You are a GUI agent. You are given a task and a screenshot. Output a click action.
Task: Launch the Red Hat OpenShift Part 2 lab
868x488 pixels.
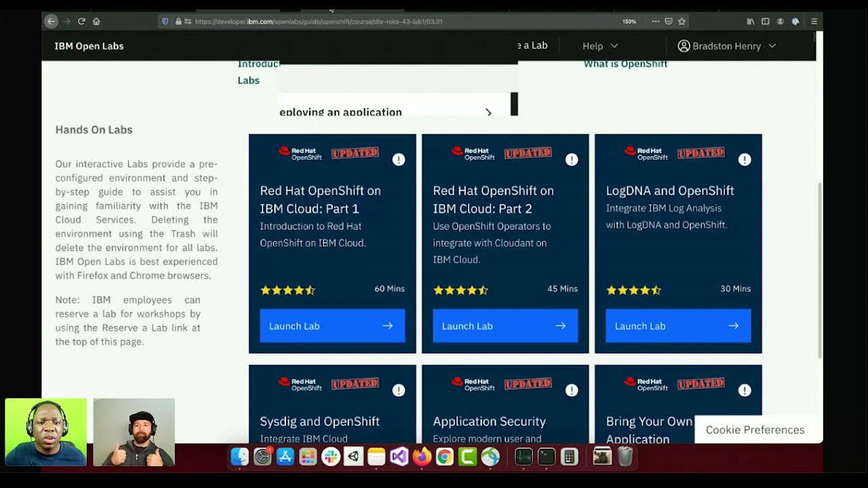point(505,326)
